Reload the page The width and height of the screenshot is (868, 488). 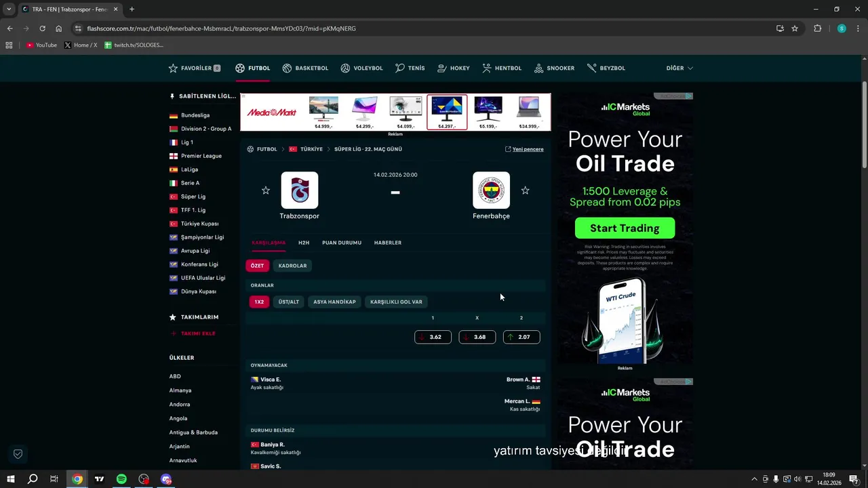click(42, 28)
